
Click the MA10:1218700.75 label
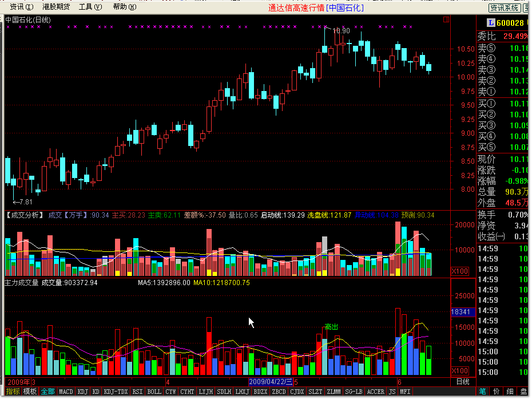[x=221, y=283]
